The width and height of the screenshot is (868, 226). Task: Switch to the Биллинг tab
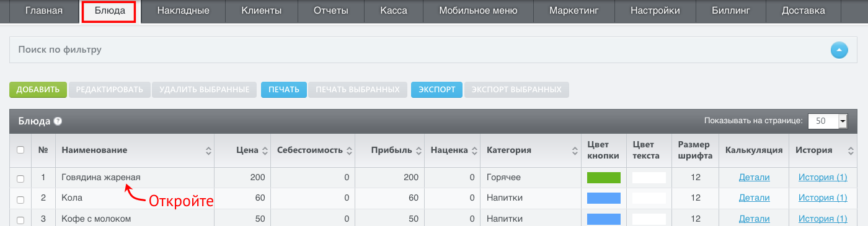(x=731, y=11)
